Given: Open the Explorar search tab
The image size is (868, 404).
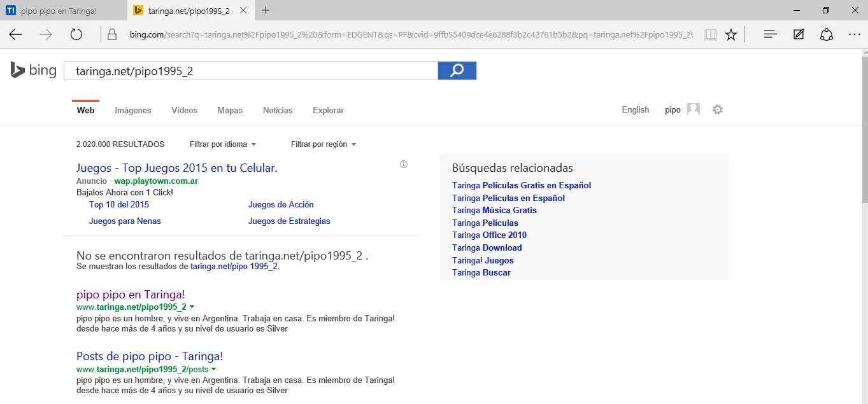Looking at the screenshot, I should [328, 110].
